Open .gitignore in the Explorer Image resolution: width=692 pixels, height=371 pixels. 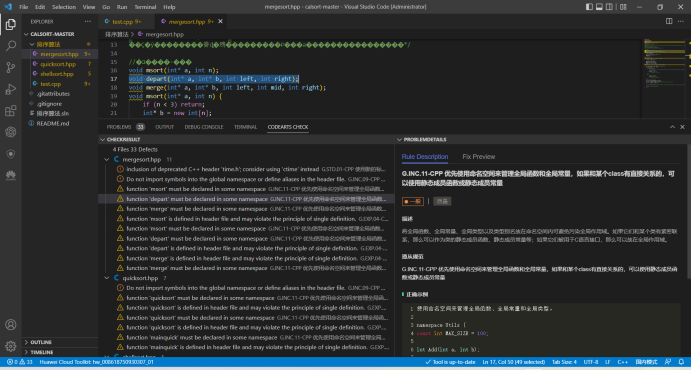[49, 104]
